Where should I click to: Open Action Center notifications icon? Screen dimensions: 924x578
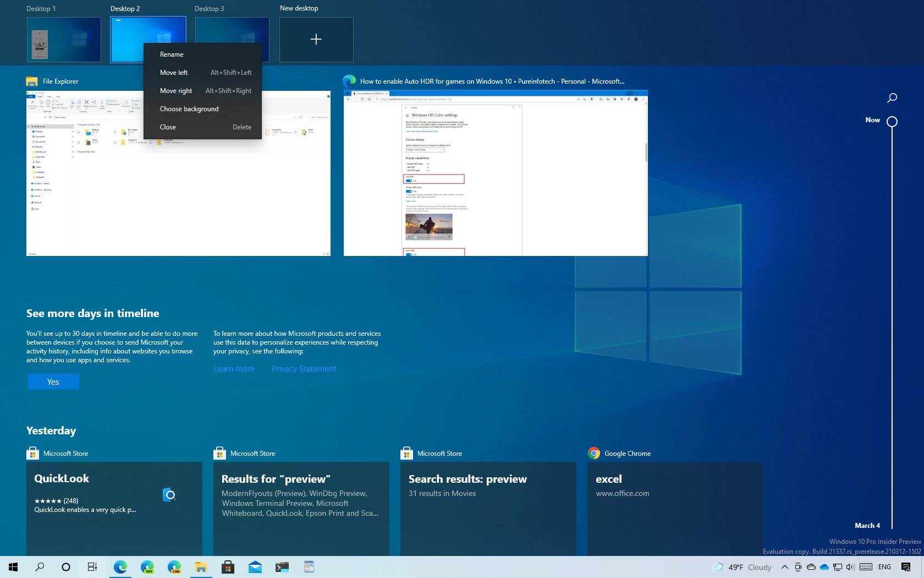tap(906, 566)
